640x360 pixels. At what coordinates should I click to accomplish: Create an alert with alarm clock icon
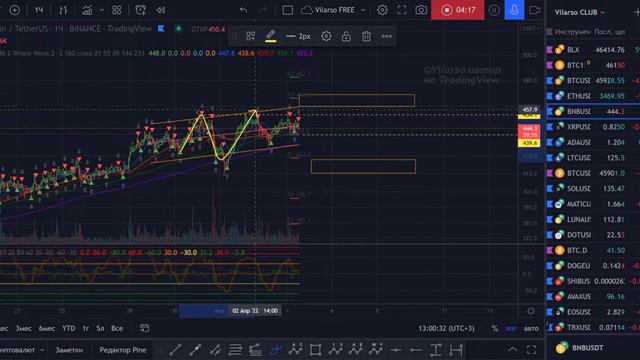pos(140,10)
